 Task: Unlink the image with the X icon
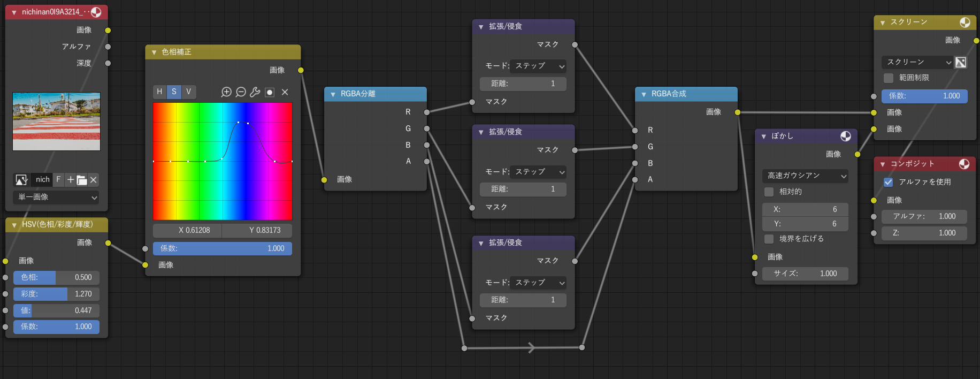[x=94, y=180]
